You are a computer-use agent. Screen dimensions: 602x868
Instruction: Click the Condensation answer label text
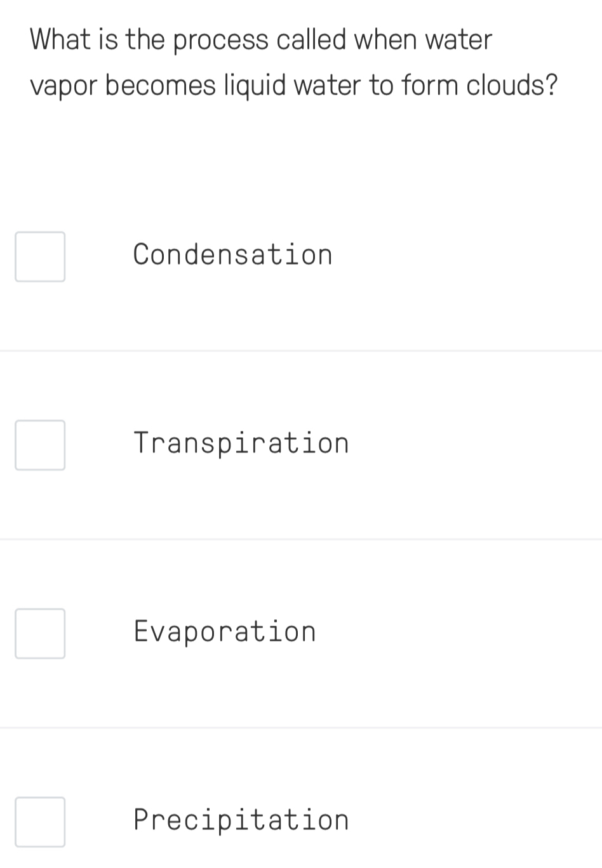(x=232, y=254)
